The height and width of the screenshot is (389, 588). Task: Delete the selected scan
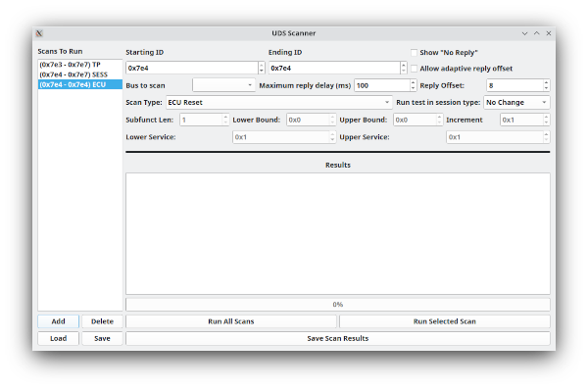102,321
